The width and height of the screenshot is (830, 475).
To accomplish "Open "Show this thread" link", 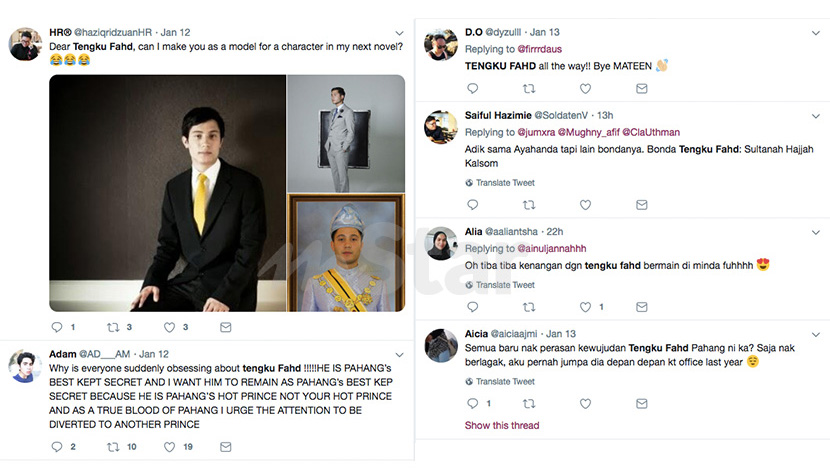I will coord(502,426).
